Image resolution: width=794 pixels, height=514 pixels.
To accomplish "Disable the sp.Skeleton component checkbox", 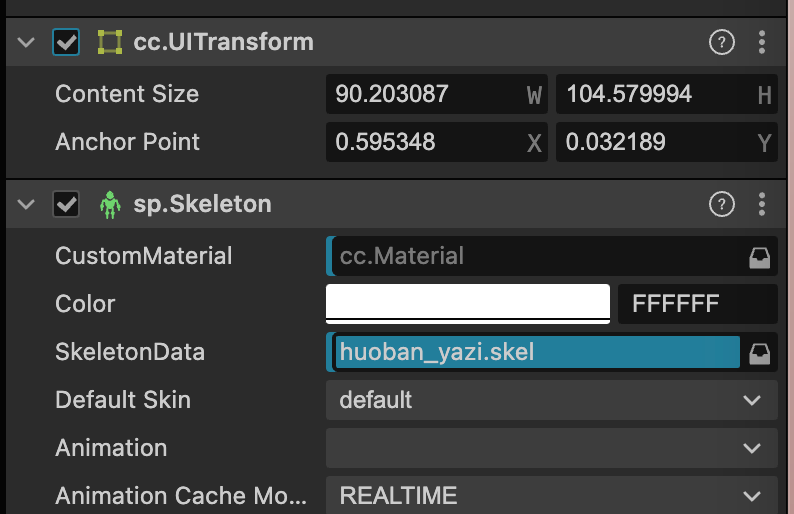I will click(66, 204).
